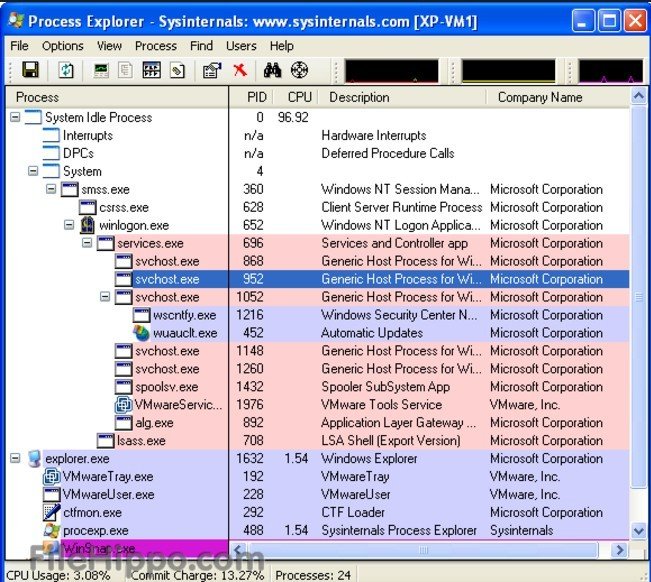651x582 pixels.
Task: Click the vertical scrollbar up arrow
Action: (x=639, y=97)
